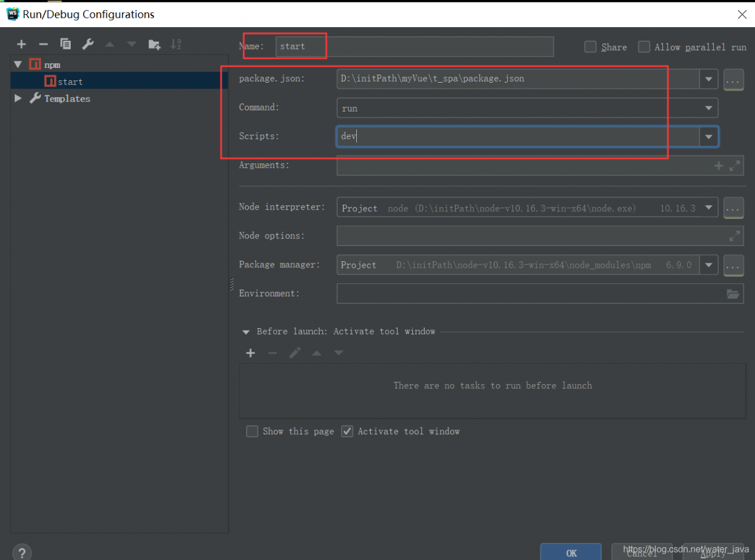The image size is (755, 560).
Task: Expand the Templates tree node
Action: coord(18,99)
